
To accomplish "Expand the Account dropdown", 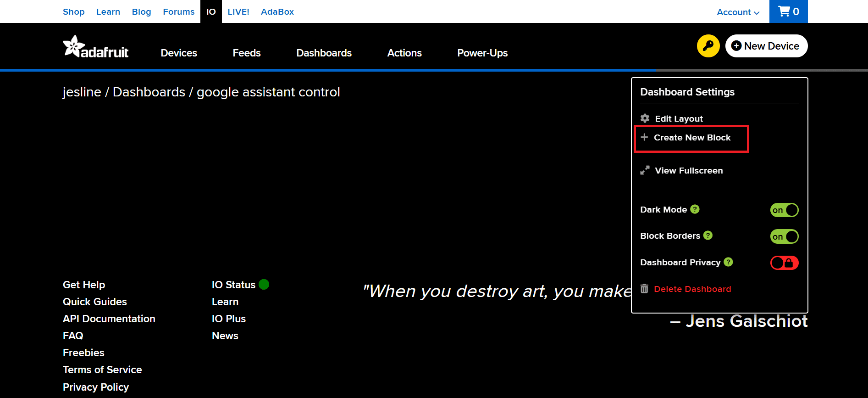I will pyautogui.click(x=738, y=12).
